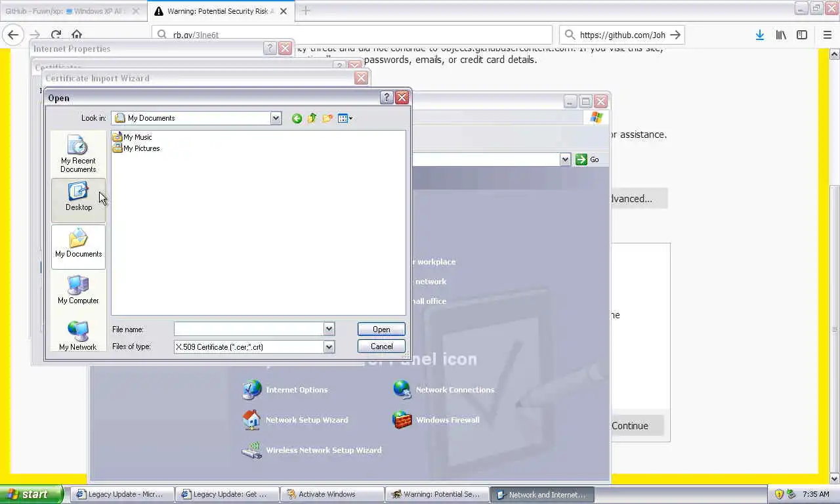Switch to Warning: Potential Se... taskbar item
The width and height of the screenshot is (840, 504).
(437, 494)
